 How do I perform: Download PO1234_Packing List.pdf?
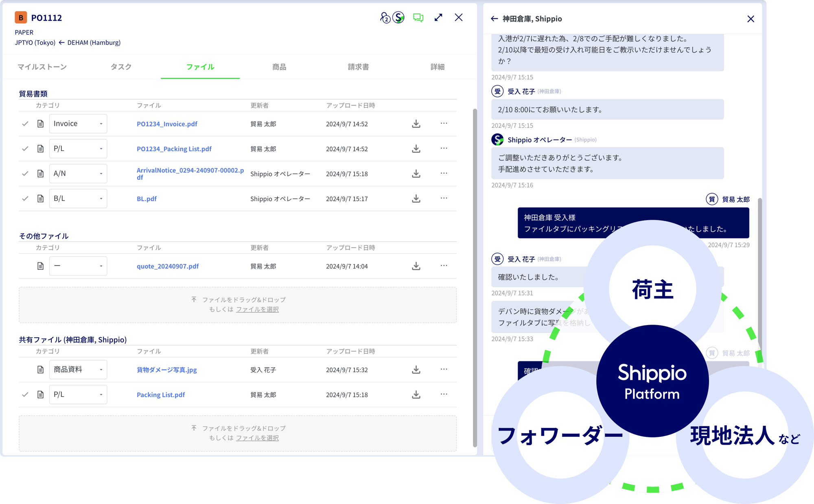[x=416, y=149]
